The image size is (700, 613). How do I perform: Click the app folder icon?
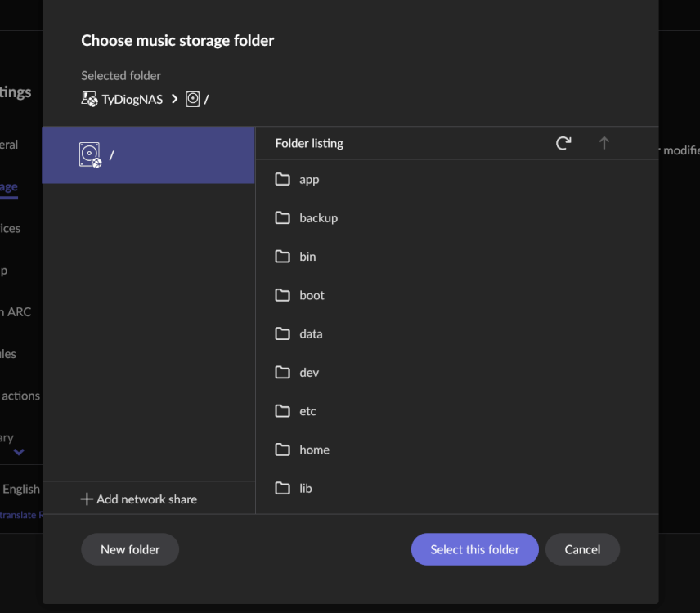point(282,179)
